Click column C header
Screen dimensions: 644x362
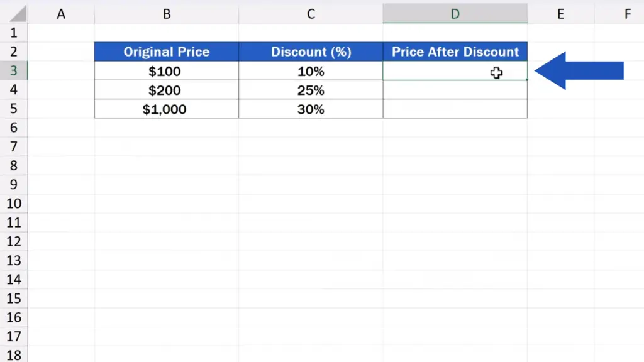coord(311,13)
